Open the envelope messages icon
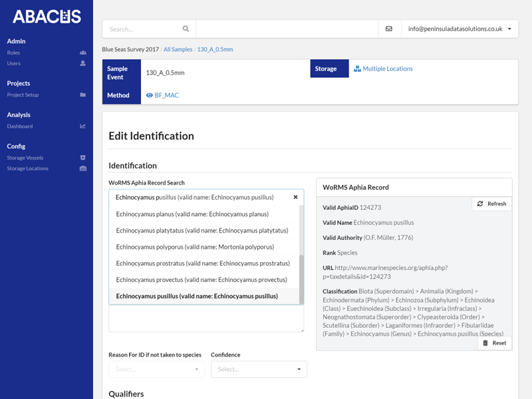This screenshot has height=399, width=532. [x=389, y=29]
